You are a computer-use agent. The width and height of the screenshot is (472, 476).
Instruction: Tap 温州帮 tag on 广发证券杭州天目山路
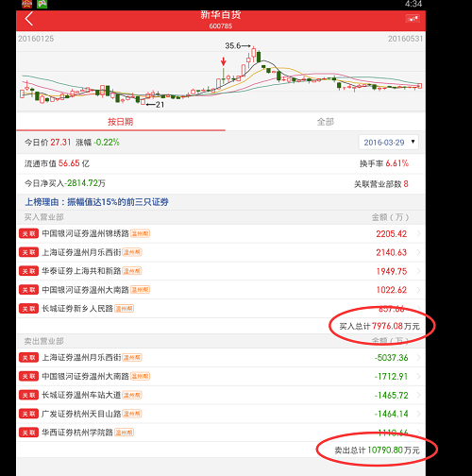(132, 414)
